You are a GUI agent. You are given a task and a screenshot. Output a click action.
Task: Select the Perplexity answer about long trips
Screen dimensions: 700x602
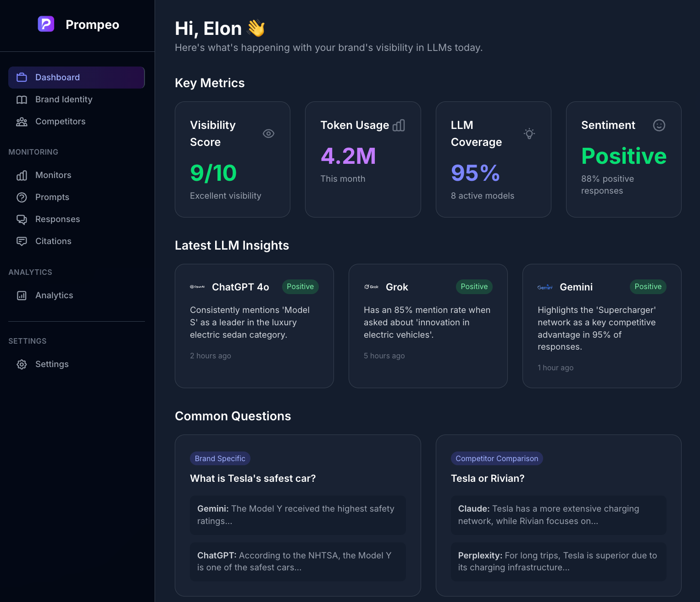coord(559,562)
